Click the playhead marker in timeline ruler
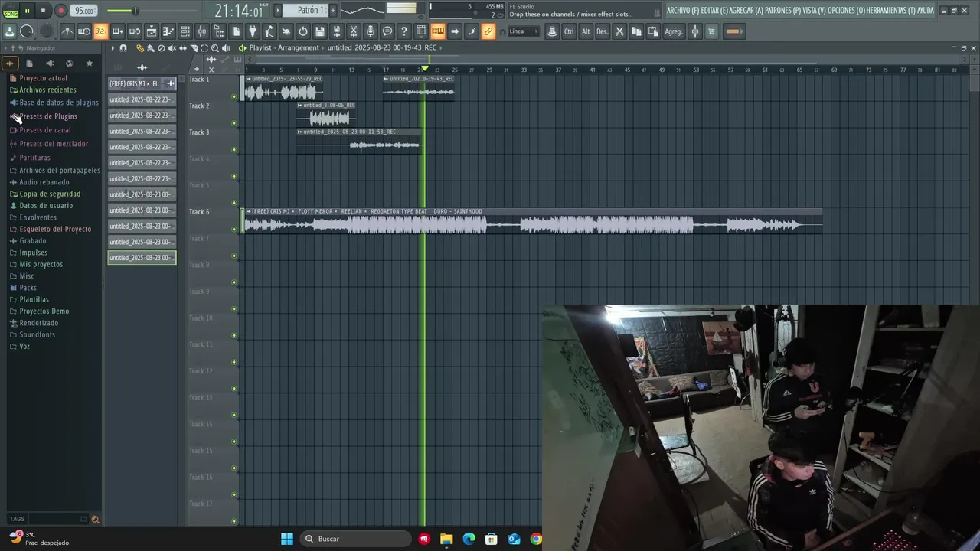The height and width of the screenshot is (551, 980). (x=425, y=70)
